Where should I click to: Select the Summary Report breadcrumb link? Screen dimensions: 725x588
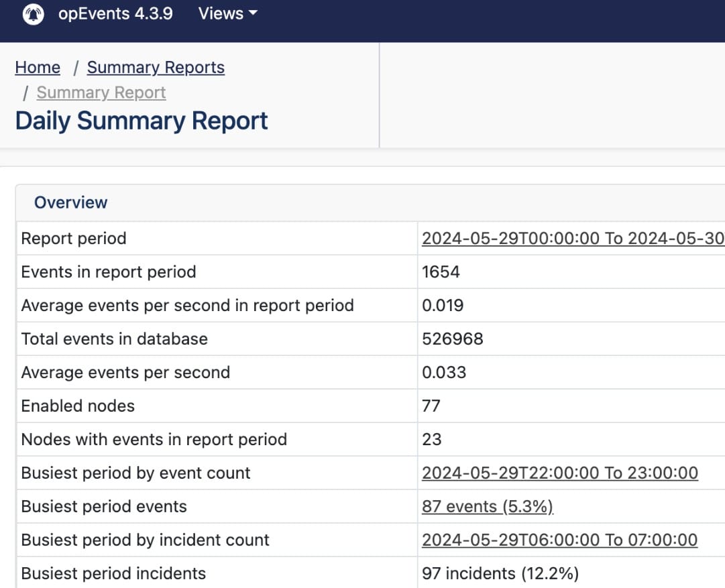[101, 93]
